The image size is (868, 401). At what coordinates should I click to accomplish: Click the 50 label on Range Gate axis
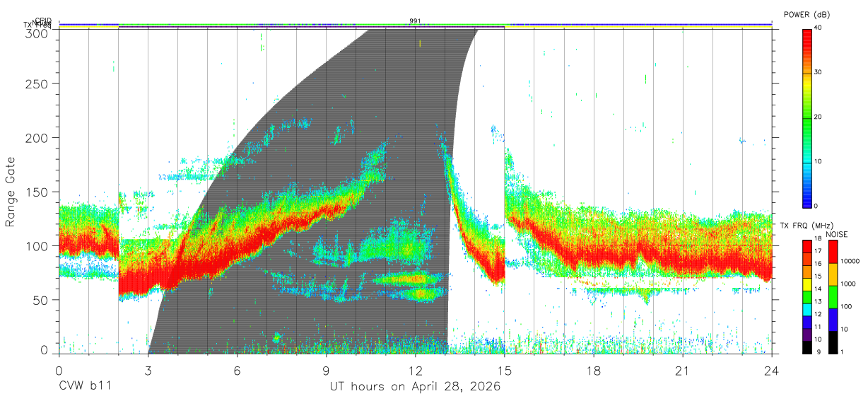tap(41, 300)
